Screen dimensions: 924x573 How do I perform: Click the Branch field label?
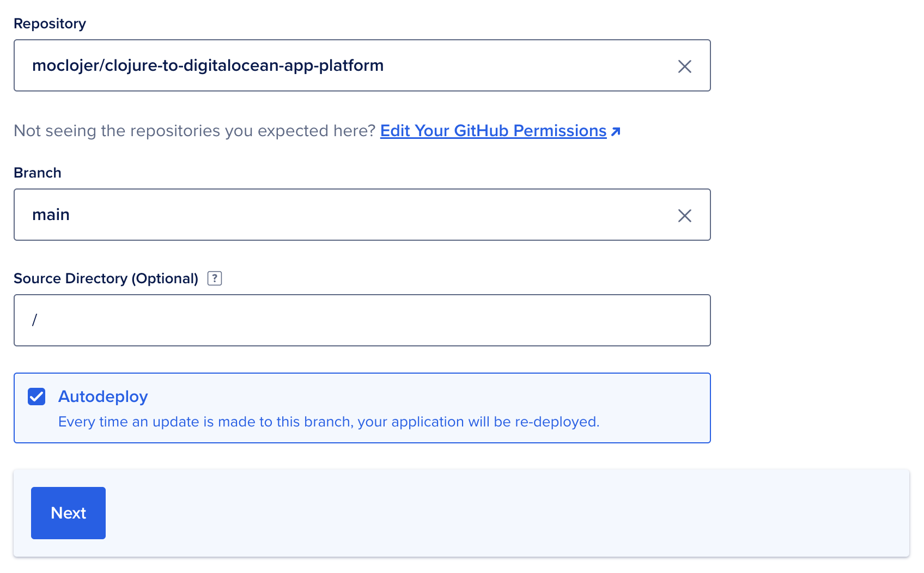(37, 173)
